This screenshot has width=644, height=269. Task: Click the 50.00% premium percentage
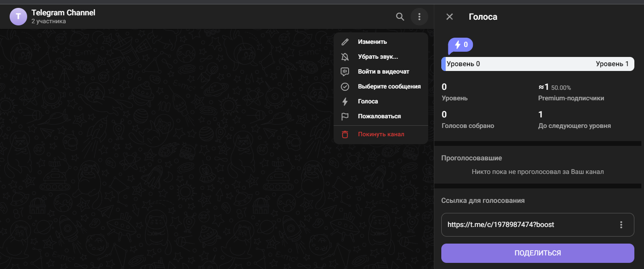click(x=561, y=88)
